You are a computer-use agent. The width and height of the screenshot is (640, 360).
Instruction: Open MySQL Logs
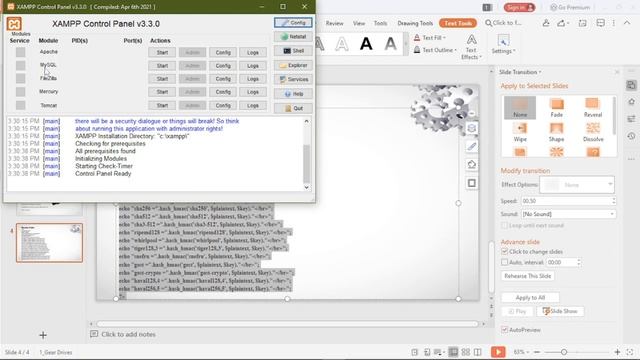coord(253,66)
